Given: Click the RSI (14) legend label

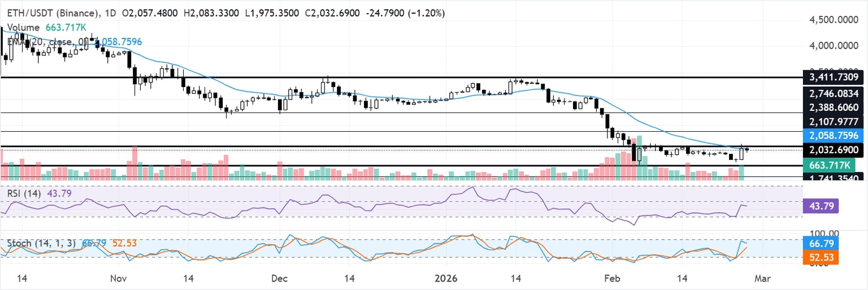Looking at the screenshot, I should [24, 193].
